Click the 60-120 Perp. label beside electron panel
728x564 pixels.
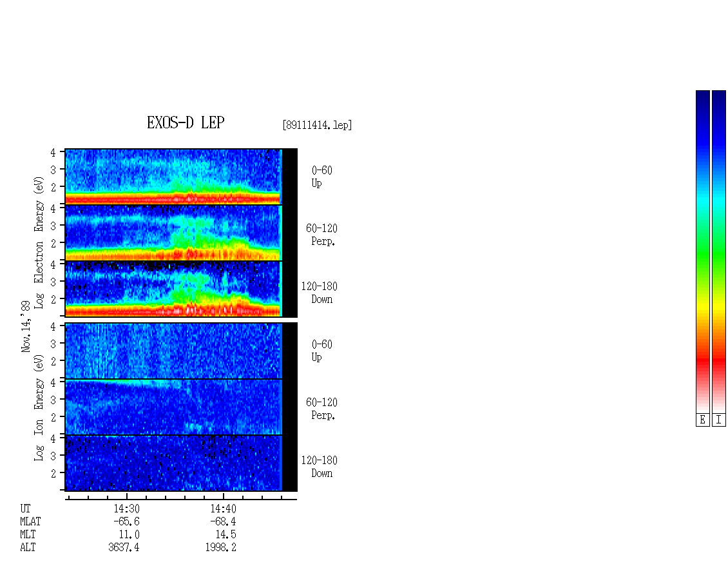pos(321,235)
